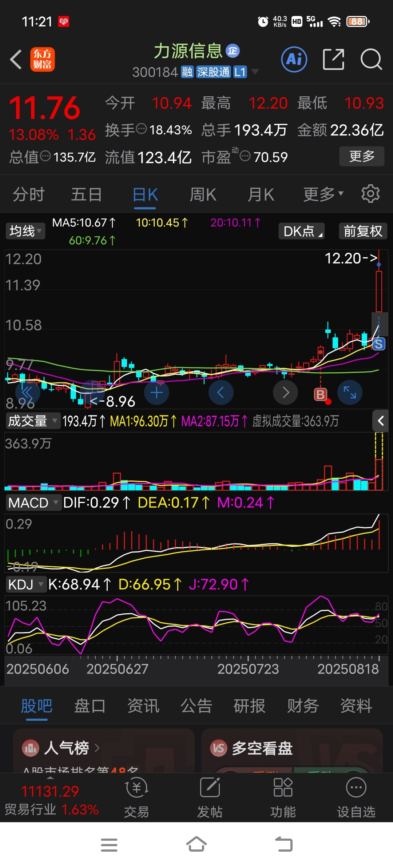Open Android recent-apps menu button
Viewport: 393px width, 868px height.
click(x=109, y=845)
